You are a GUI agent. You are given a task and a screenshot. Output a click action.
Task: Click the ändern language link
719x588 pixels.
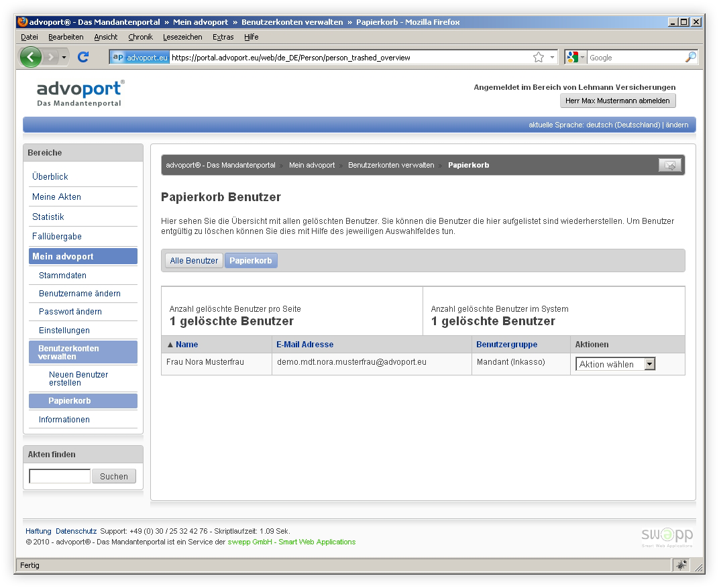pos(677,125)
